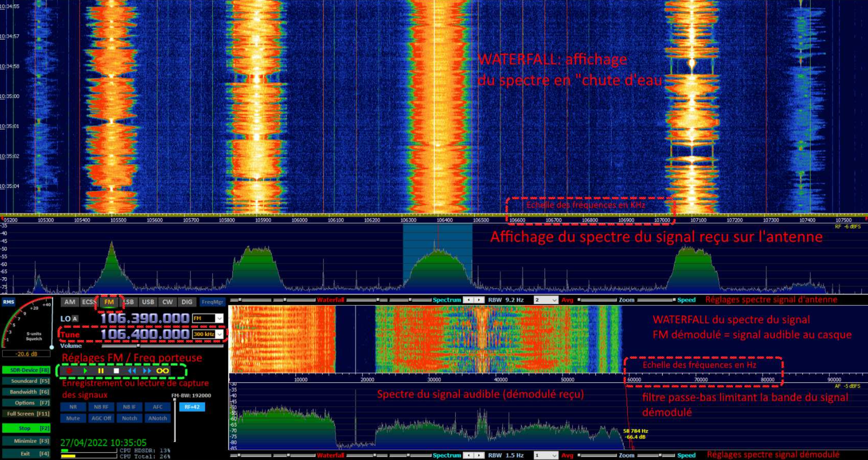Viewport: 868px width, 460px height.
Task: Click the stop square capture icon
Action: [117, 371]
